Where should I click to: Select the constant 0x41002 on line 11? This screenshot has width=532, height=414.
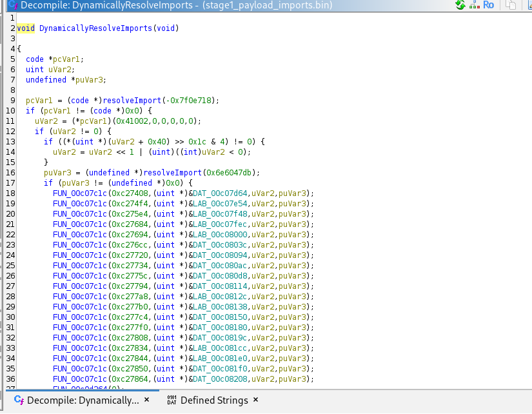coord(132,121)
